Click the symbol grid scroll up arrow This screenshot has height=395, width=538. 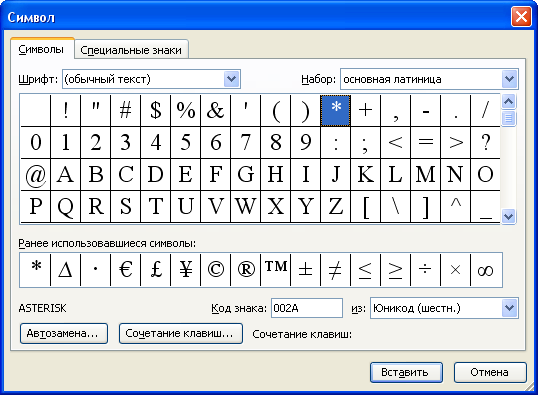(508, 102)
